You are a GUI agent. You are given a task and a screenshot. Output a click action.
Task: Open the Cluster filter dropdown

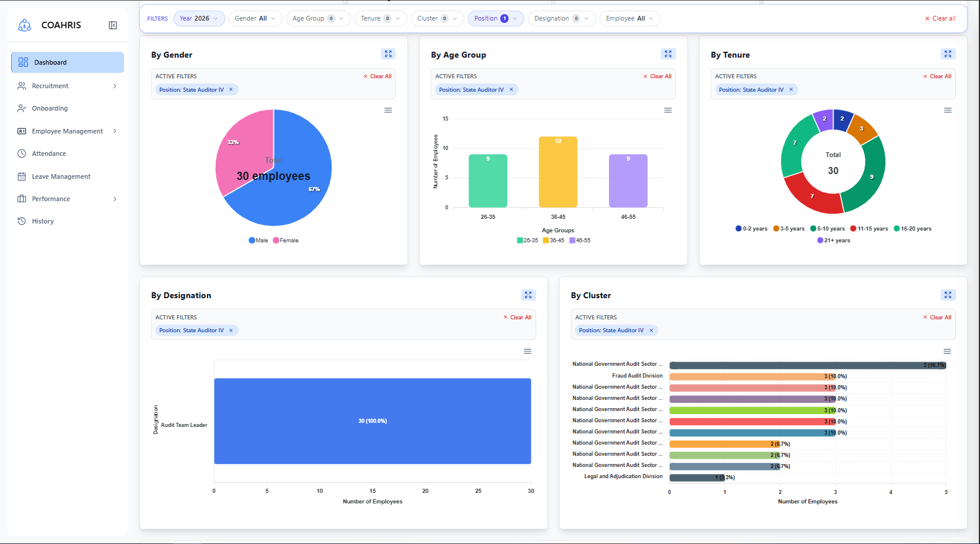pyautogui.click(x=437, y=19)
